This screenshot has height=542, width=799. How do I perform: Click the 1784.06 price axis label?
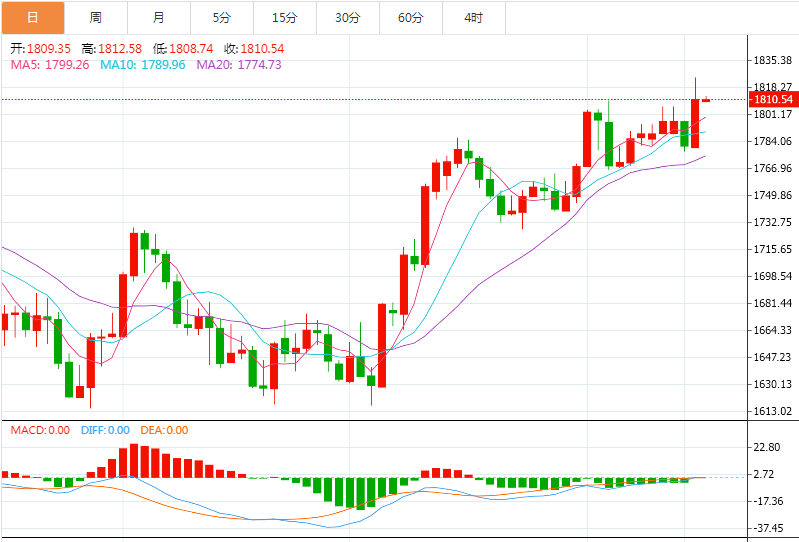tap(773, 141)
